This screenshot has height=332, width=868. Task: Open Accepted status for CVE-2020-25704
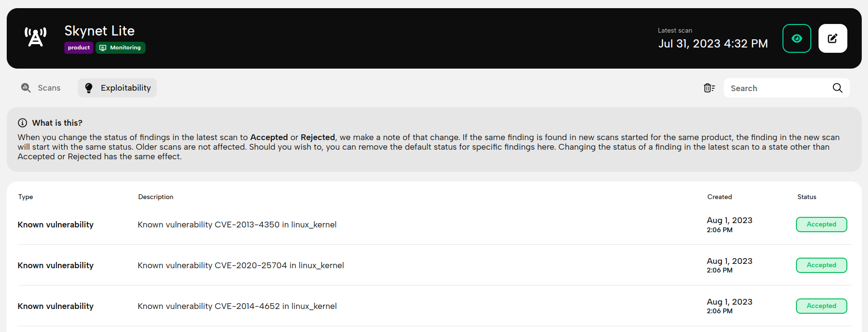point(821,265)
